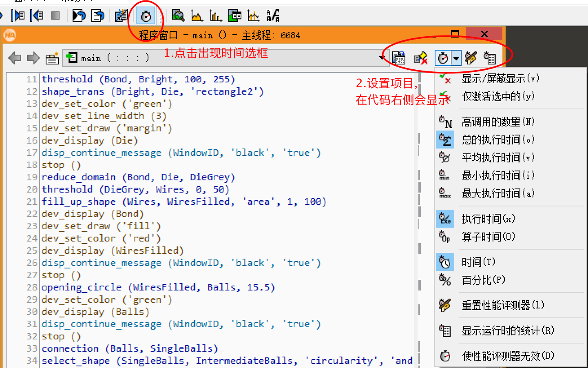The width and height of the screenshot is (588, 368).
Task: Click the reset procedure execution icon
Action: (x=98, y=16)
